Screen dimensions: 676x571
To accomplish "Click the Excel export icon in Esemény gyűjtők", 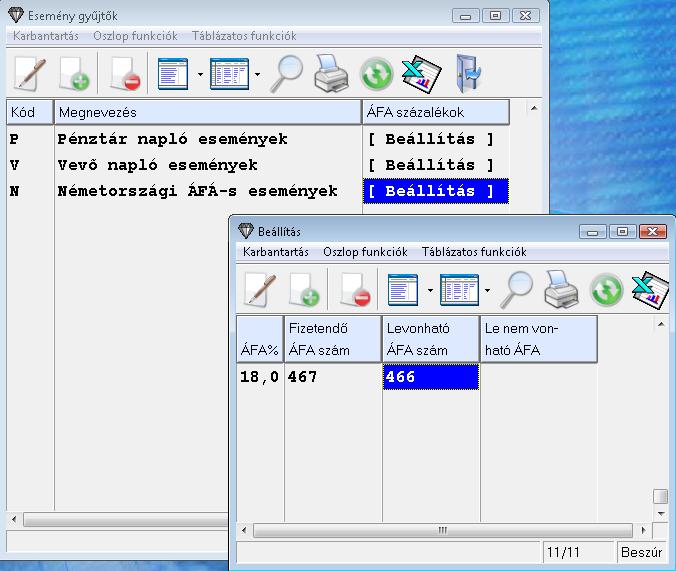I will [x=421, y=73].
